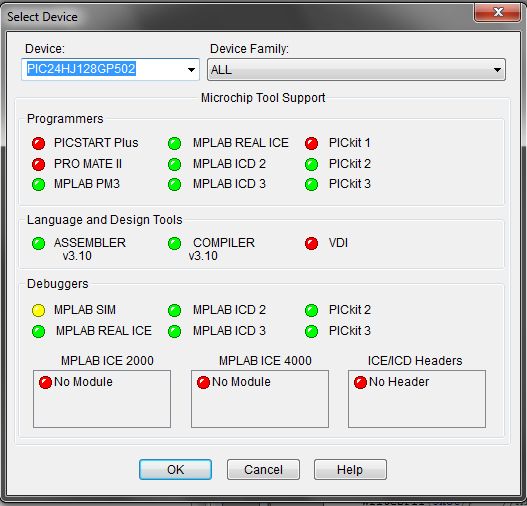Click the green COMPILER status indicator

click(x=174, y=244)
